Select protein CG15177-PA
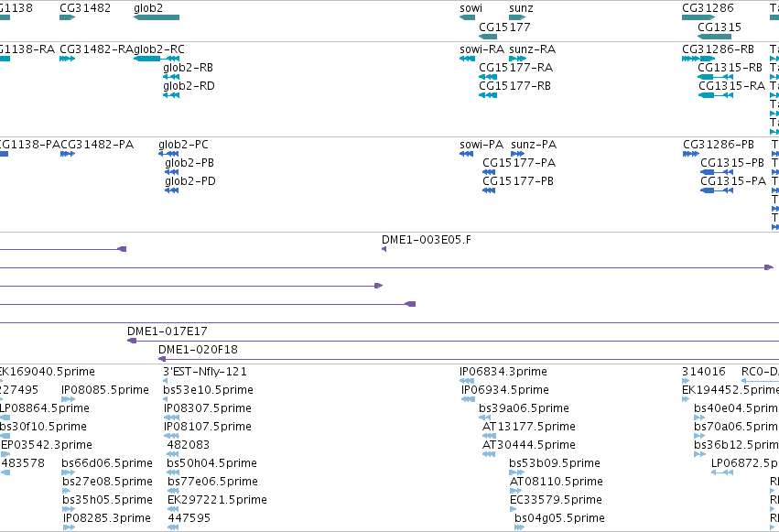Image resolution: width=779 pixels, height=532 pixels. 489,172
